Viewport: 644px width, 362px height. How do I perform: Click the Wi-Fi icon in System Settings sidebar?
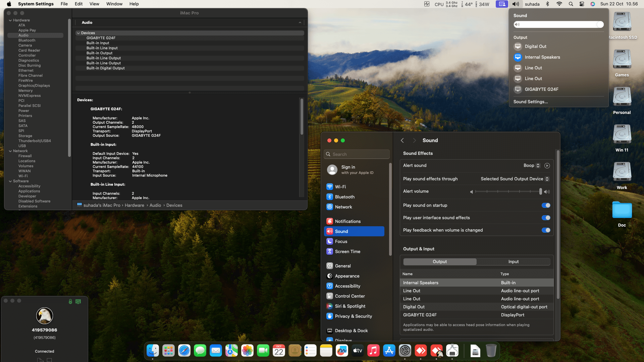pyautogui.click(x=330, y=187)
